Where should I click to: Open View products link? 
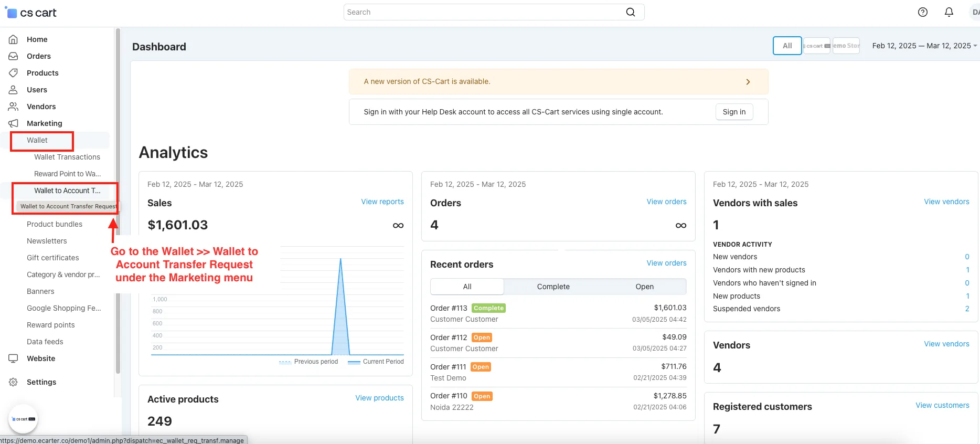(379, 398)
